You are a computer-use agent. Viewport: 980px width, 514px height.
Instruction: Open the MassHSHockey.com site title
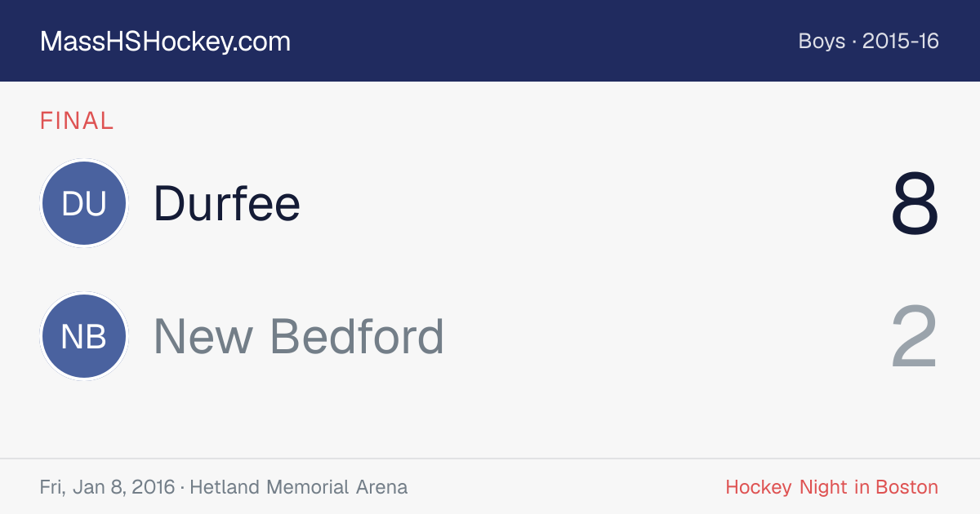click(165, 42)
